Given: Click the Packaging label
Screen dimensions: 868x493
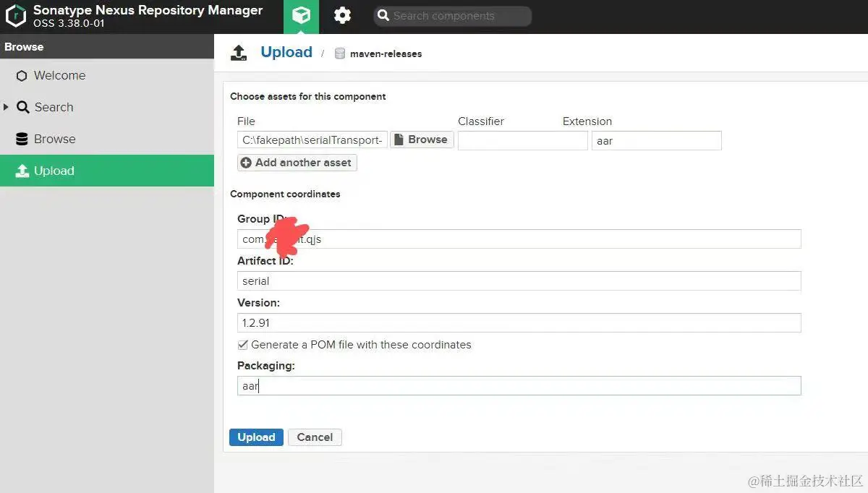Looking at the screenshot, I should coord(266,366).
